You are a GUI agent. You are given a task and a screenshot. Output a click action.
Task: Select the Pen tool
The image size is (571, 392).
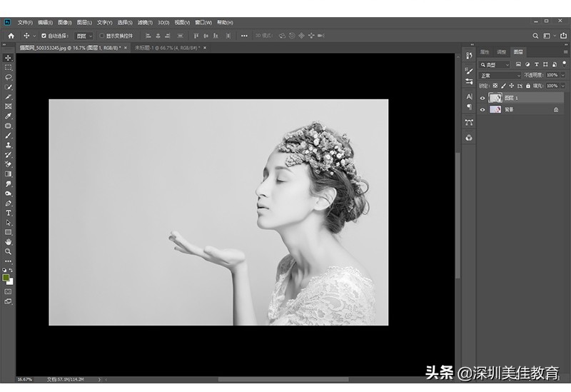coord(8,203)
